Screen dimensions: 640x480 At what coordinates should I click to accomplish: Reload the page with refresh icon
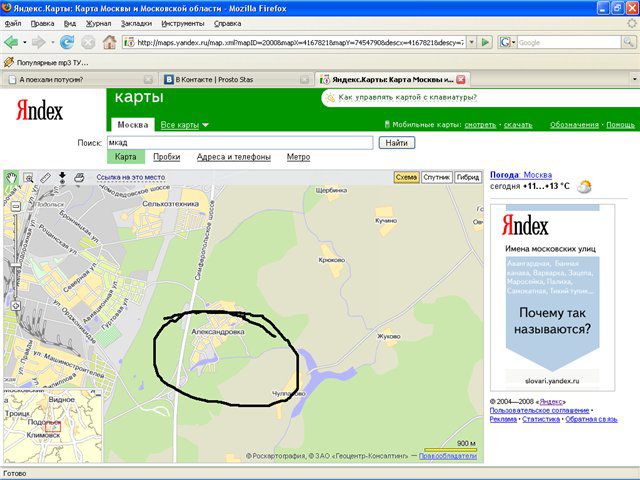pyautogui.click(x=67, y=42)
